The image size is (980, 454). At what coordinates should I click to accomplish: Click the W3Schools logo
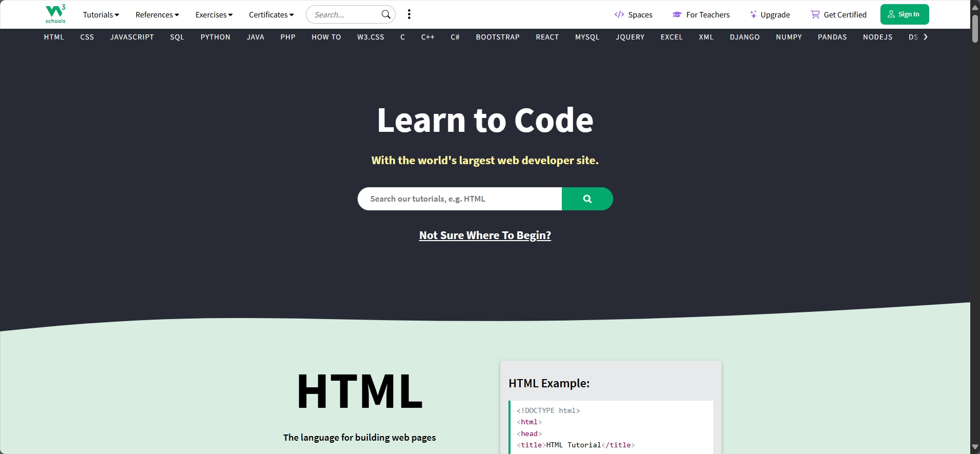(x=55, y=14)
